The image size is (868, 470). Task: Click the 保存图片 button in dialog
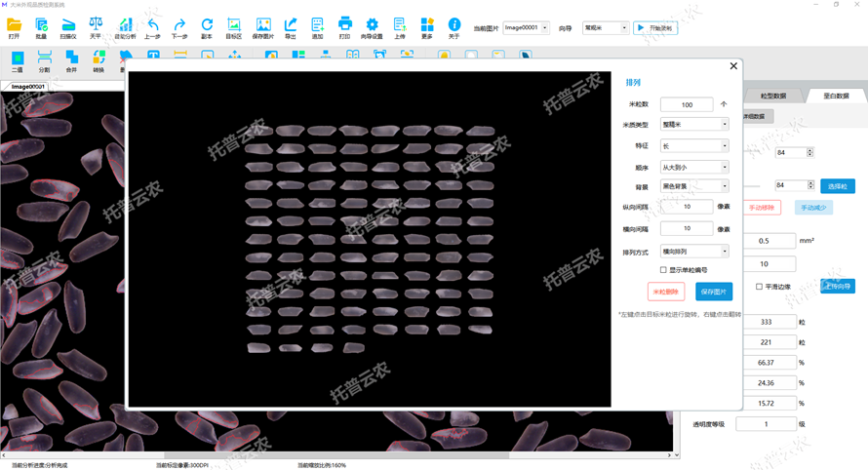[x=714, y=292]
